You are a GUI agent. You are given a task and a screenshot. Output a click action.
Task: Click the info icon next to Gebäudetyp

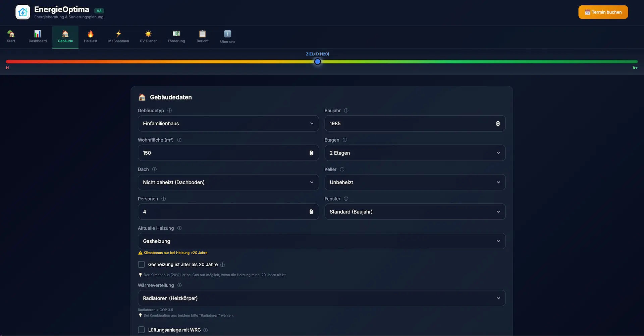click(169, 111)
